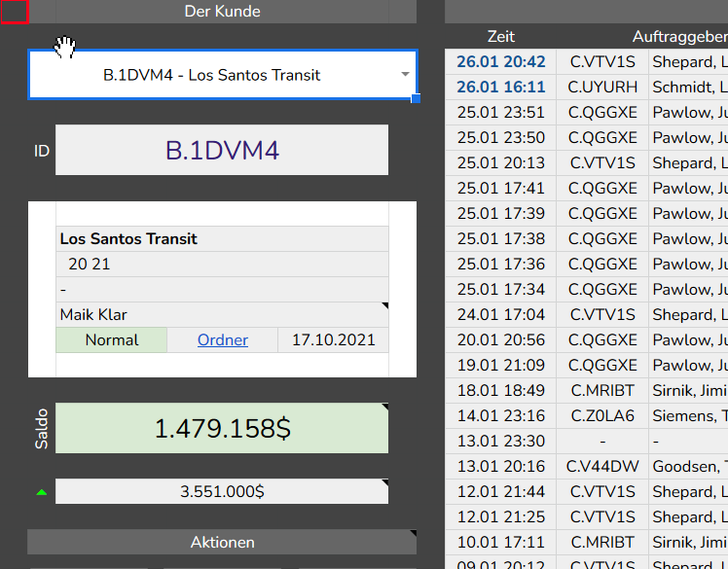Select the Normal status cell
728x569 pixels.
(111, 339)
